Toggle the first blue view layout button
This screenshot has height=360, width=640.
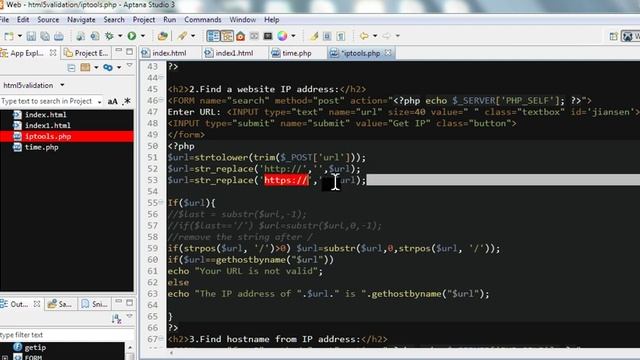click(x=213, y=36)
